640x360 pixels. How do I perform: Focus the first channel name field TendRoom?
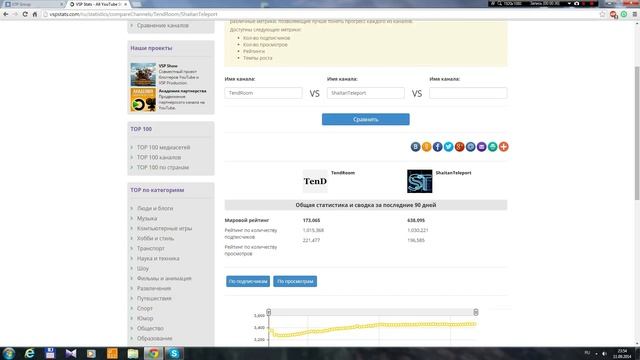(263, 93)
